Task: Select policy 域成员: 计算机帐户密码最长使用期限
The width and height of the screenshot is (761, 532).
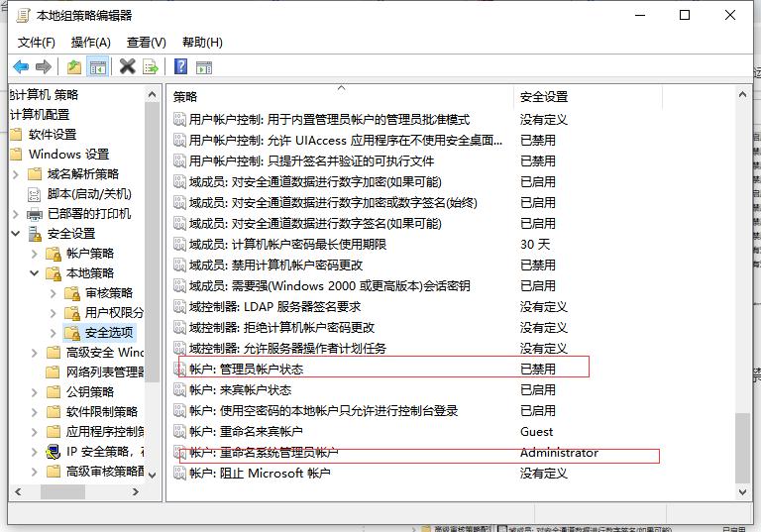Action: click(287, 244)
